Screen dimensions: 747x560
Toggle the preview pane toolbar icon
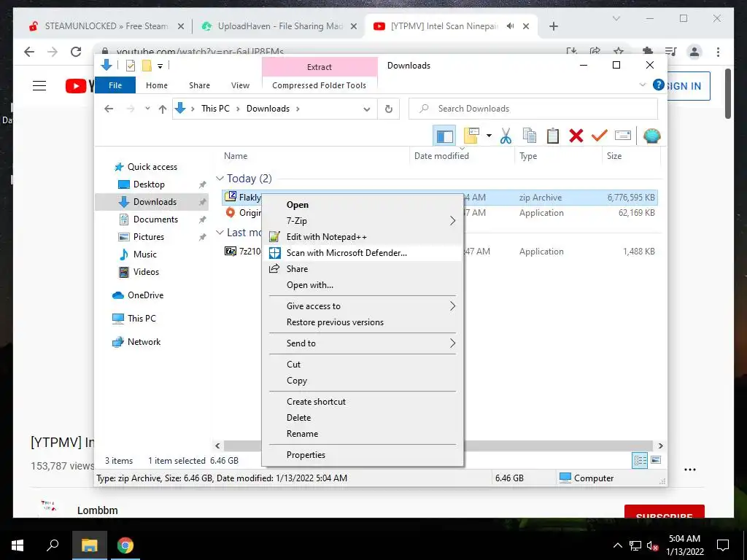pyautogui.click(x=444, y=136)
